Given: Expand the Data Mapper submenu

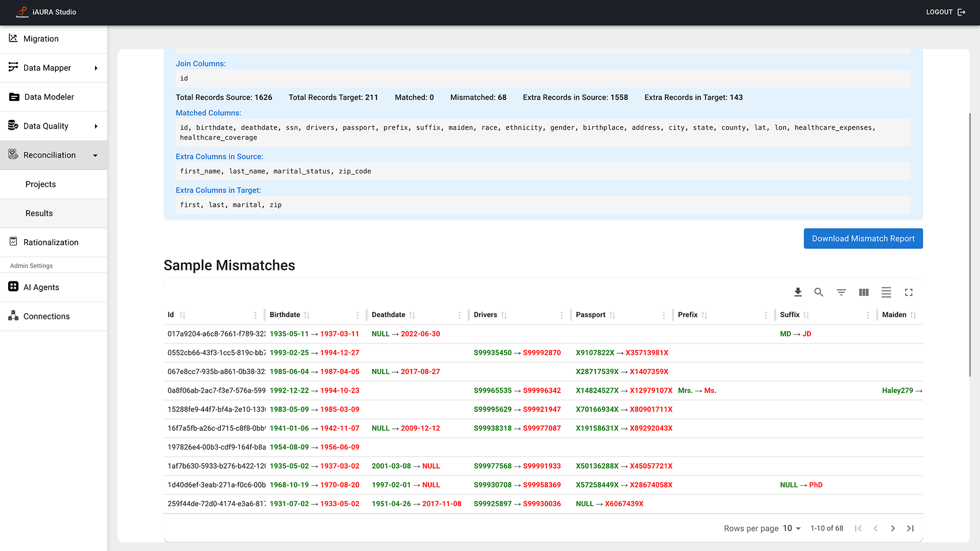Looking at the screenshot, I should pyautogui.click(x=96, y=68).
